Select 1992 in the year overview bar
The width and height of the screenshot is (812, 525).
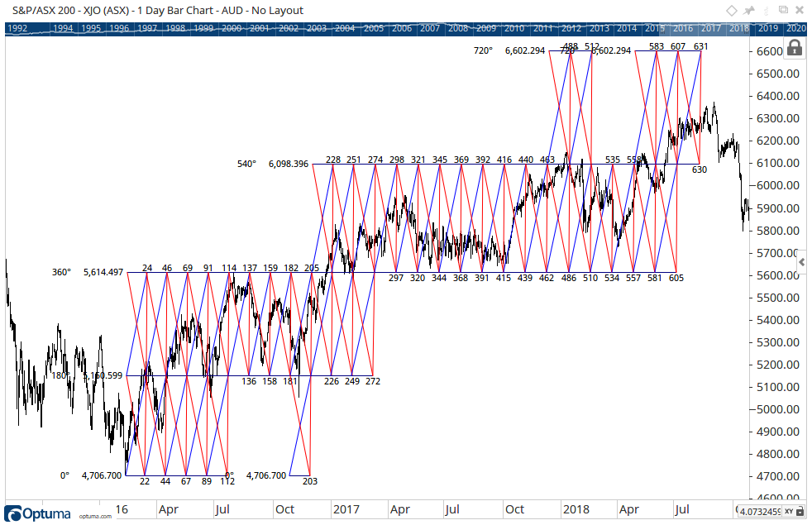(17, 28)
